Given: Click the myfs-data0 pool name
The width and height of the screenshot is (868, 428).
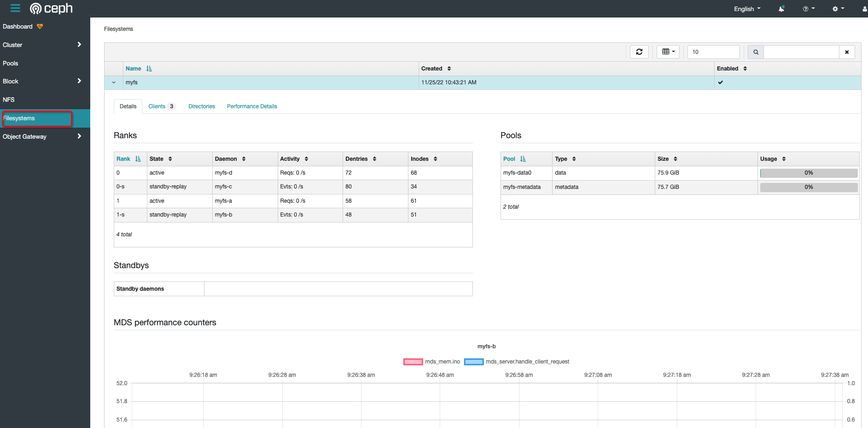Looking at the screenshot, I should [x=517, y=173].
